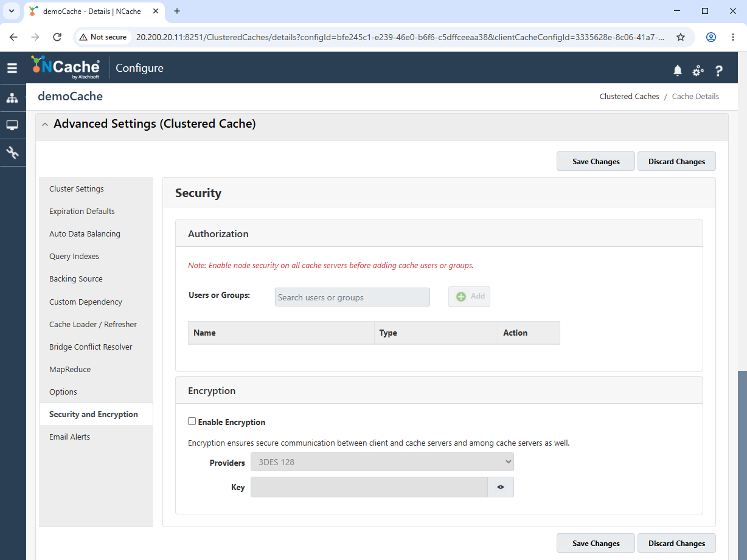Image resolution: width=747 pixels, height=560 pixels.
Task: Open the monitor sidebar icon
Action: click(12, 125)
